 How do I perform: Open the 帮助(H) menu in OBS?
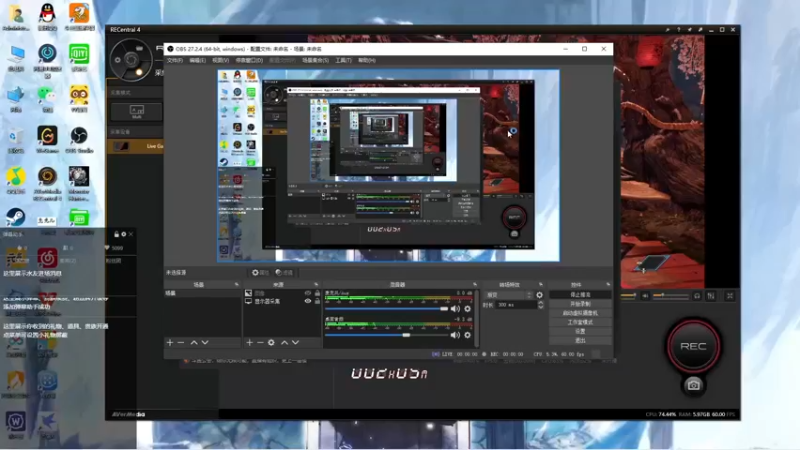click(x=366, y=60)
